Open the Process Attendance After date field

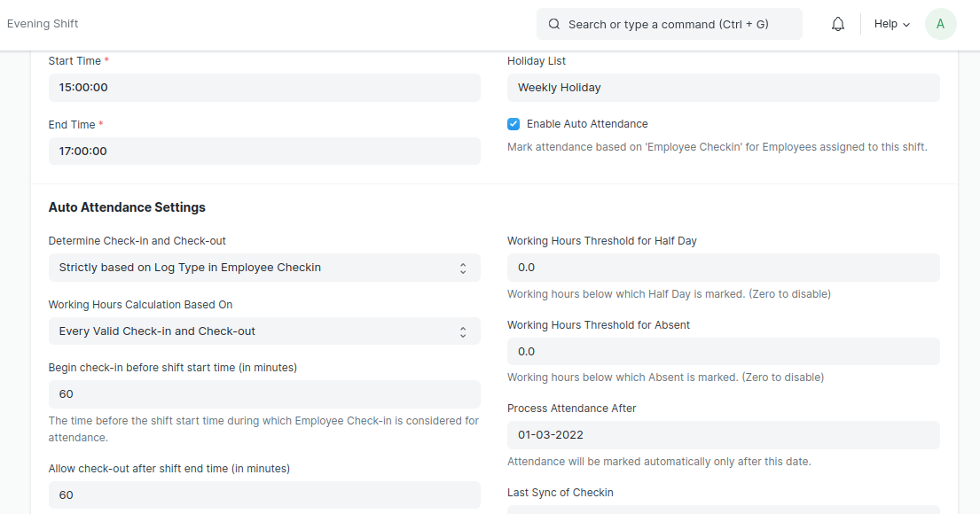tap(723, 435)
